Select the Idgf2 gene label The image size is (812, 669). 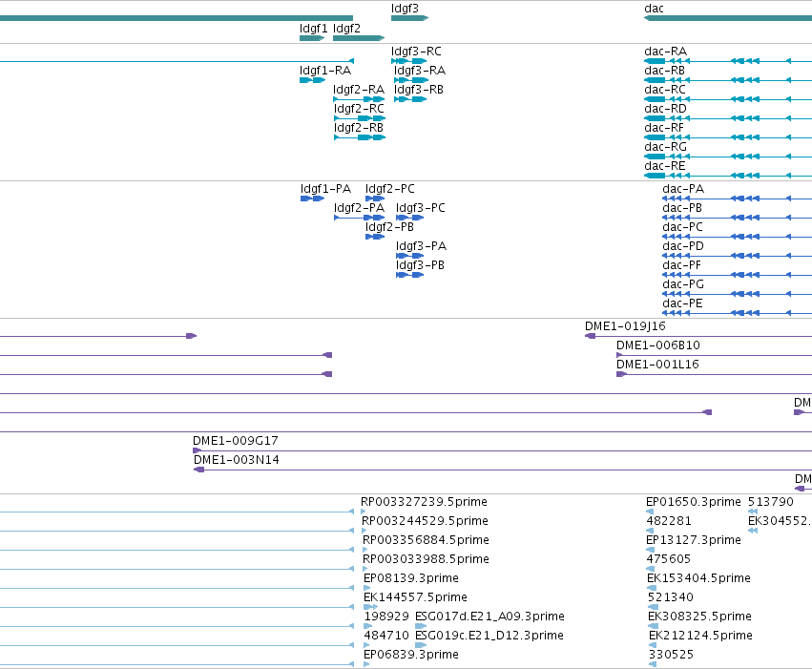346,29
